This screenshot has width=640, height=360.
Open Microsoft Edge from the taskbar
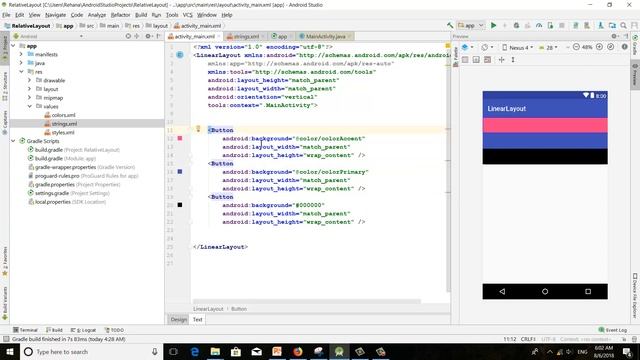(x=194, y=351)
